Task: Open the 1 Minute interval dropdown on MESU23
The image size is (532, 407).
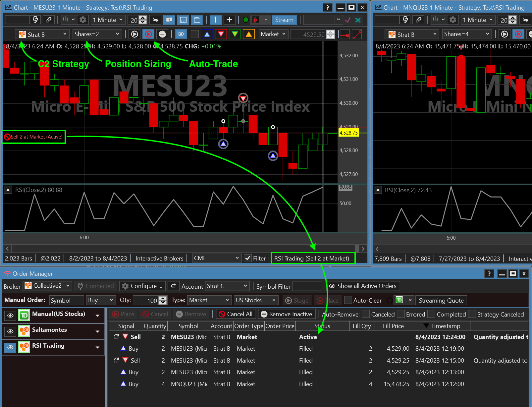Action: pos(108,20)
